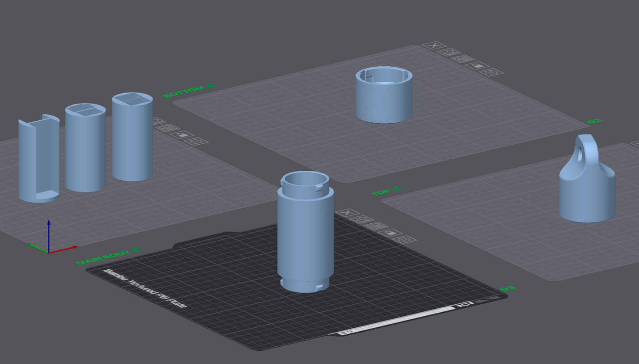The height and width of the screenshot is (364, 639).
Task: Click the plate number 02 label
Action: [595, 120]
